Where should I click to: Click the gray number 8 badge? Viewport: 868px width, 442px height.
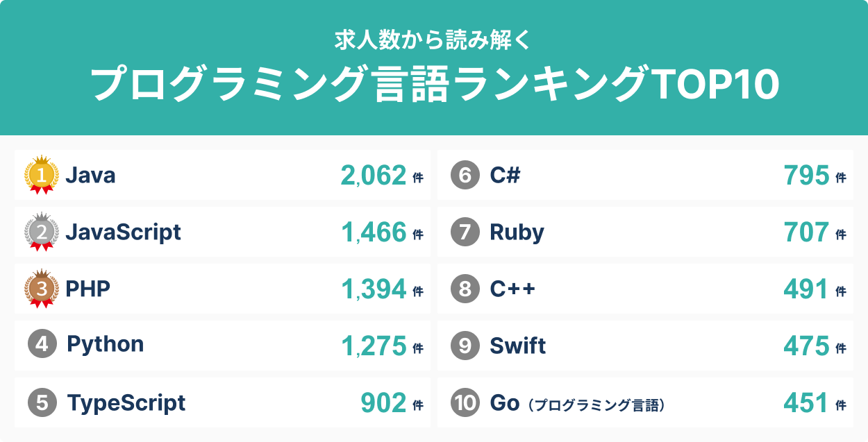click(465, 289)
